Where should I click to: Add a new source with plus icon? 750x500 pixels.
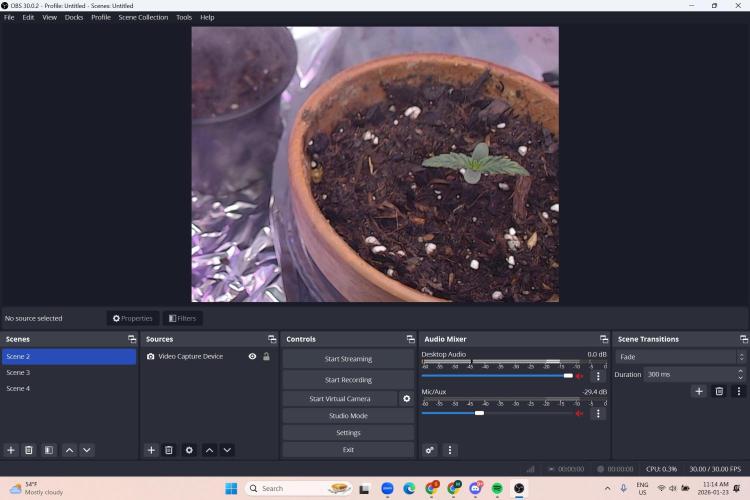[151, 450]
